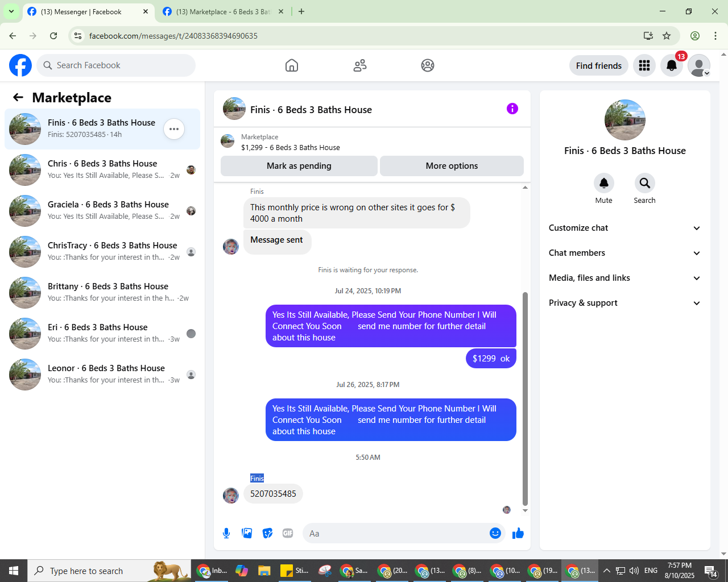Close the Marketplace browser tab
Viewport: 728px width, 582px height.
click(x=281, y=11)
